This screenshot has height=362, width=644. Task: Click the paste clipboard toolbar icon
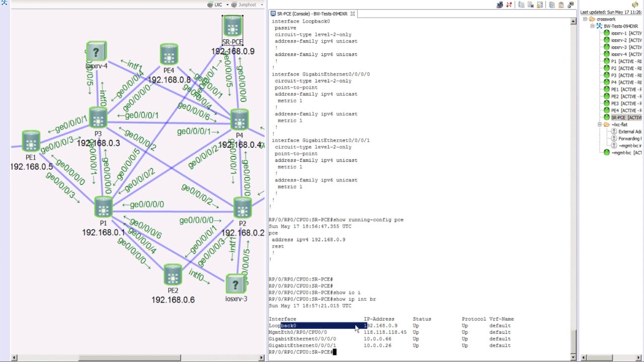click(x=561, y=5)
